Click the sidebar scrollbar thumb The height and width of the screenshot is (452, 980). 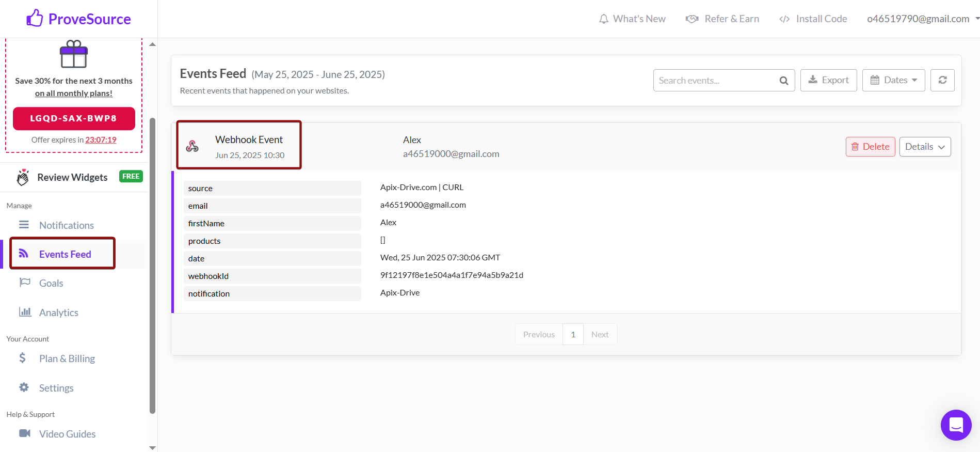[152, 266]
